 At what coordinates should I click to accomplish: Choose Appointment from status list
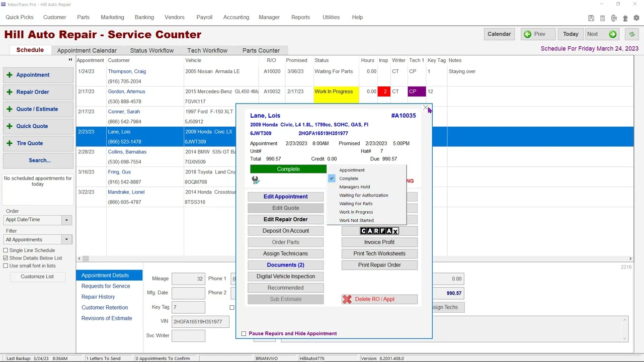click(x=352, y=170)
